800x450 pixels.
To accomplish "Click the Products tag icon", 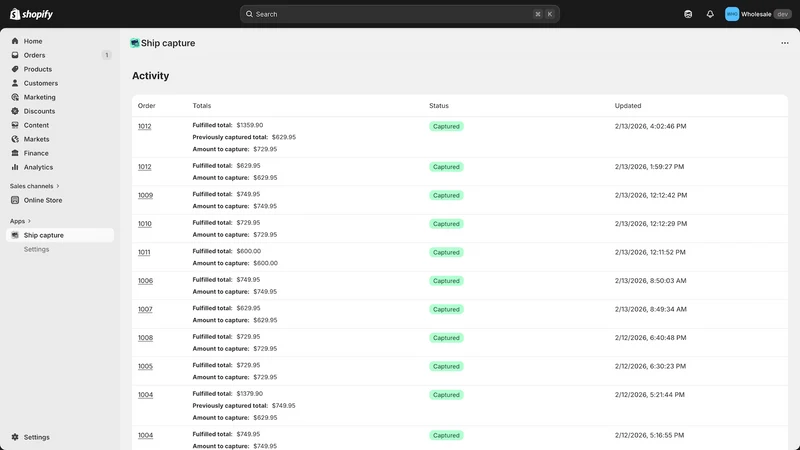I will (x=15, y=69).
